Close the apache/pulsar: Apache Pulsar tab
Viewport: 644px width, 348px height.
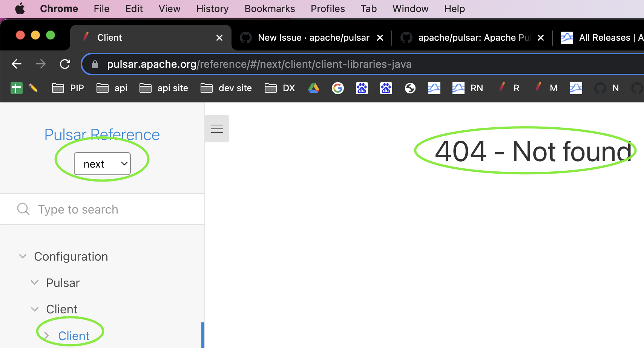pyautogui.click(x=541, y=38)
